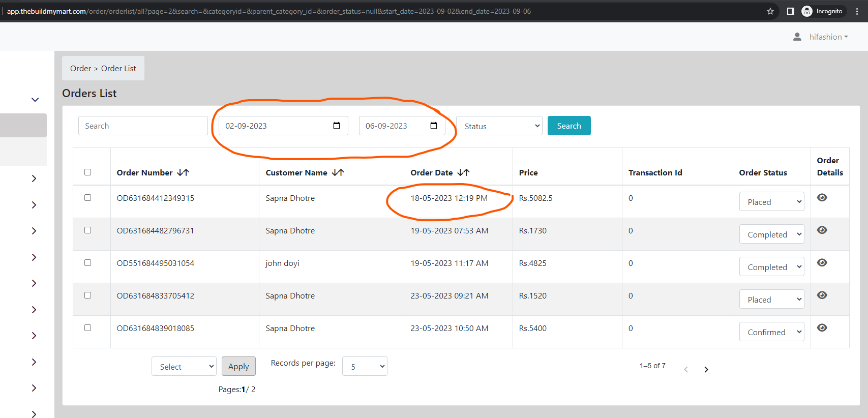Click customer name john doyi
868x418 pixels.
(x=282, y=263)
